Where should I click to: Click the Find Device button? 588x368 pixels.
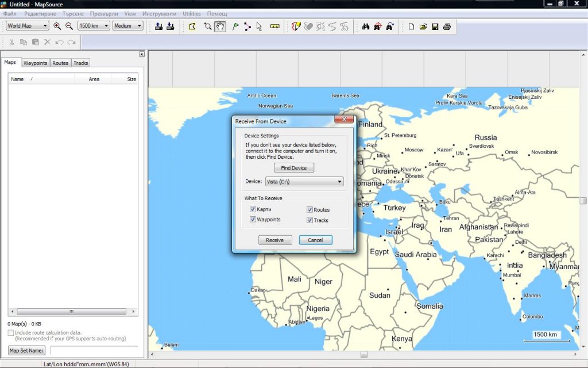tap(294, 168)
